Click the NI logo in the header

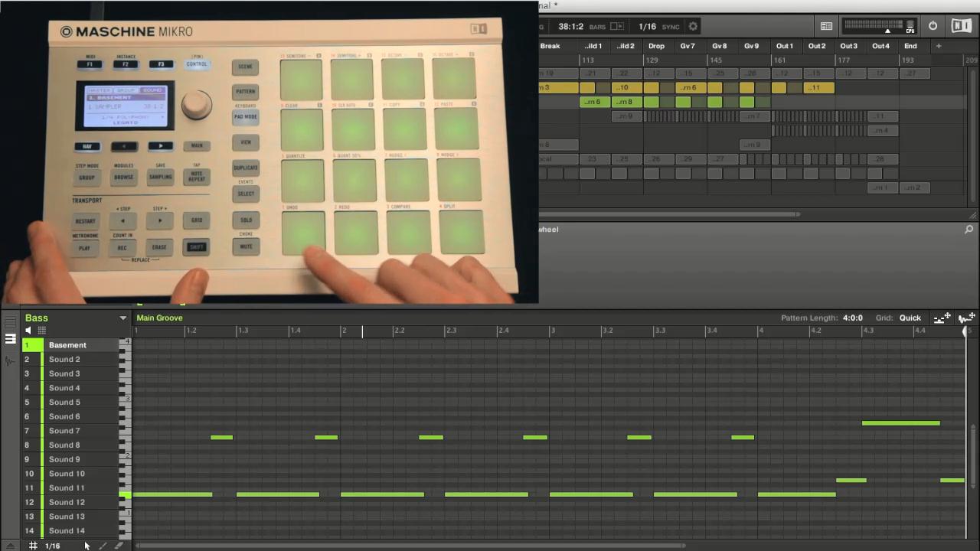click(962, 26)
